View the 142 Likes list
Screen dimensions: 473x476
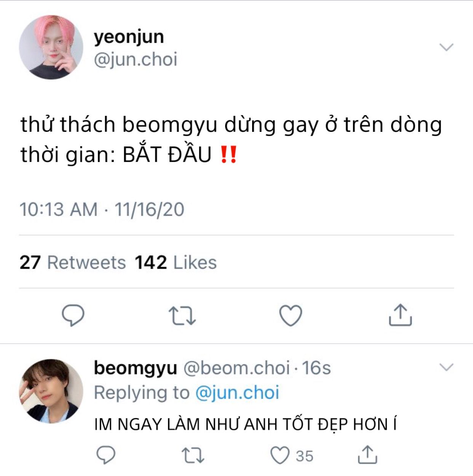[176, 263]
